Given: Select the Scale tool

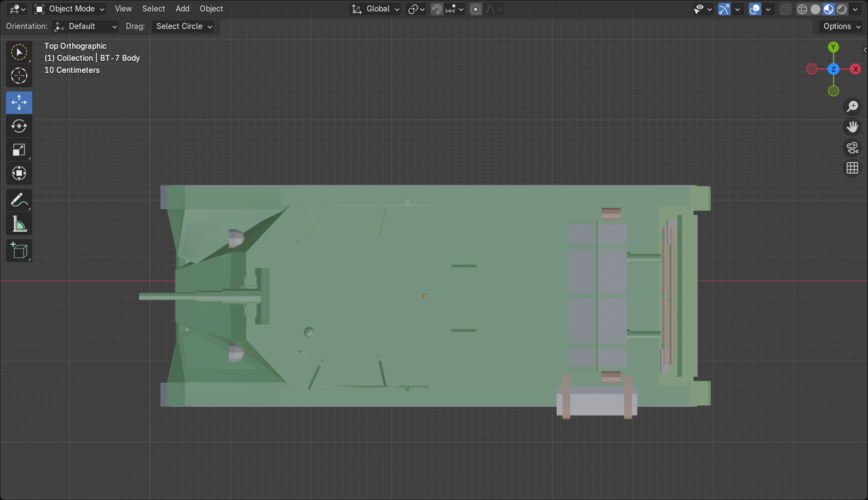Looking at the screenshot, I should tap(19, 150).
